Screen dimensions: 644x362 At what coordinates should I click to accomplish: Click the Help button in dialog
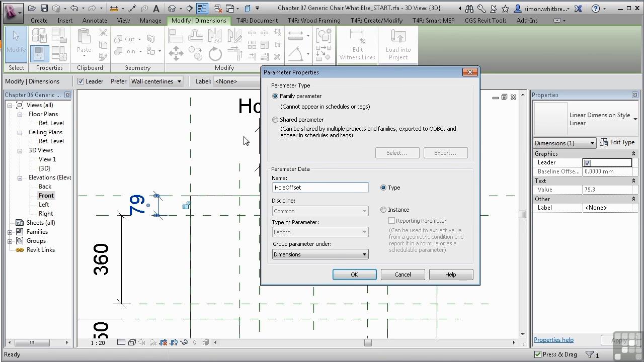[451, 275]
